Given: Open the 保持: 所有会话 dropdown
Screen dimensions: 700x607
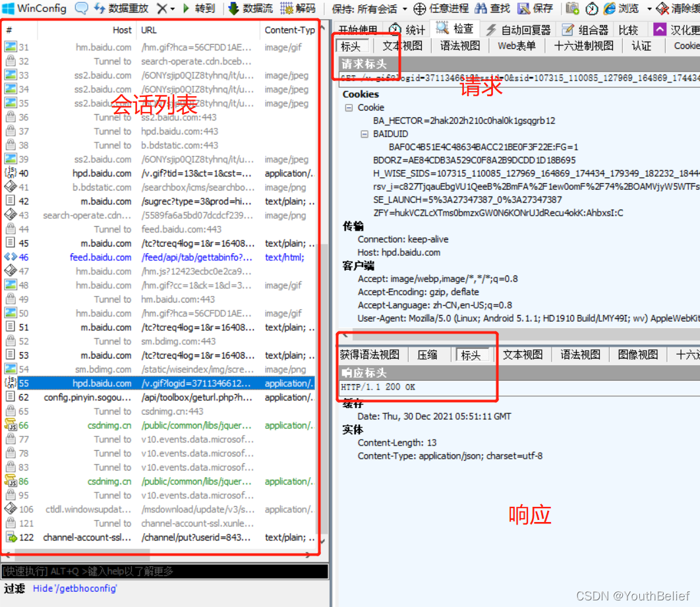Looking at the screenshot, I should [369, 9].
